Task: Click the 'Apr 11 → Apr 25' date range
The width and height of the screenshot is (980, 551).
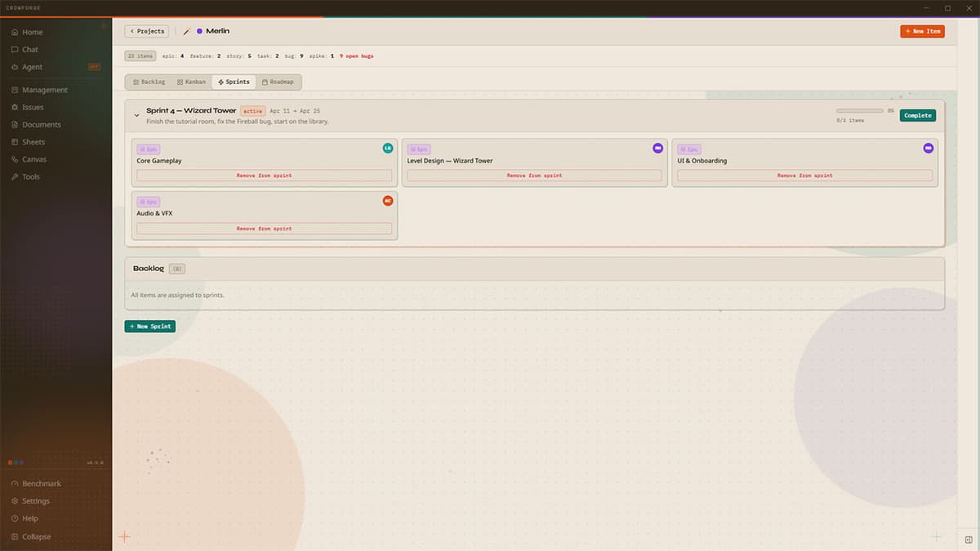Action: pos(295,111)
